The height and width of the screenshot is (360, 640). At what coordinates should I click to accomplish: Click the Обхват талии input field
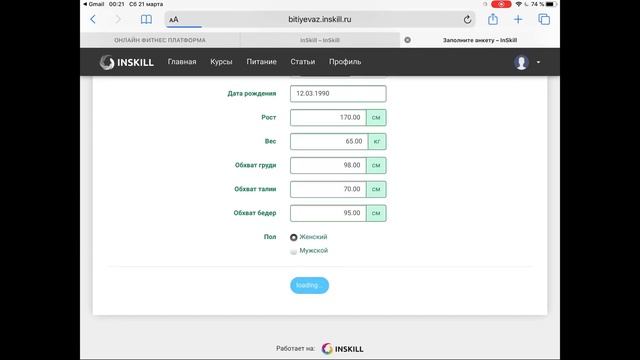328,189
